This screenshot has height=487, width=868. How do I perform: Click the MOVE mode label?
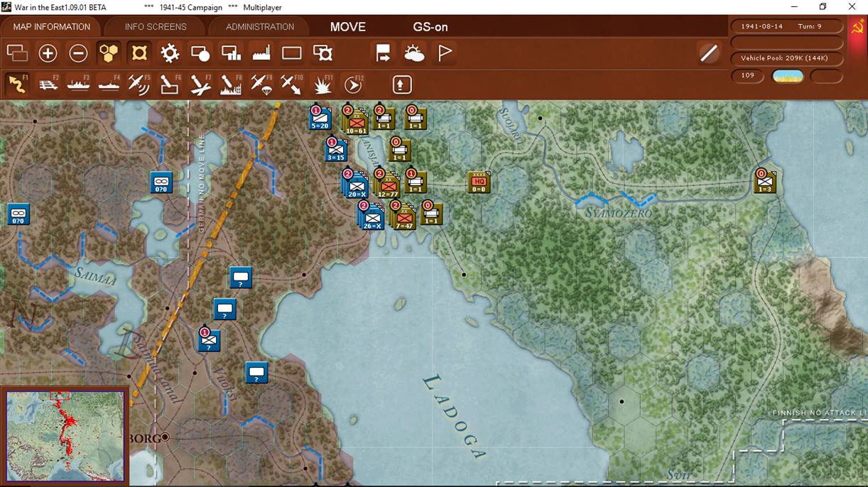[x=348, y=27]
